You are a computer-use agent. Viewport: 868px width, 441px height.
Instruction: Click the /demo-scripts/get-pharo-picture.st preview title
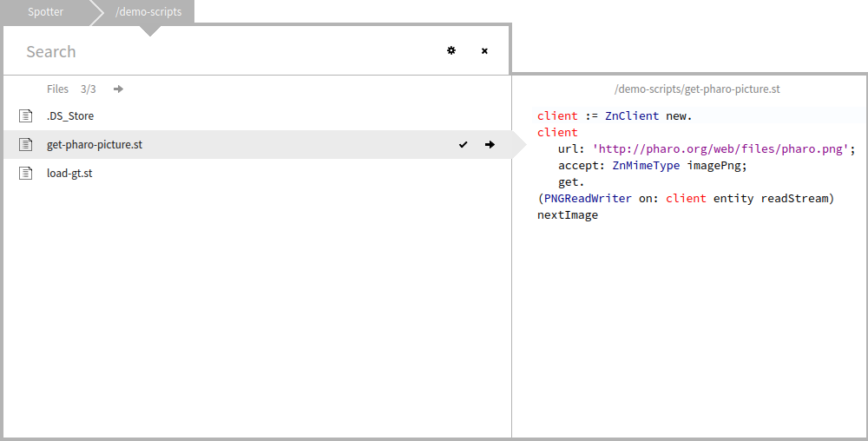697,89
